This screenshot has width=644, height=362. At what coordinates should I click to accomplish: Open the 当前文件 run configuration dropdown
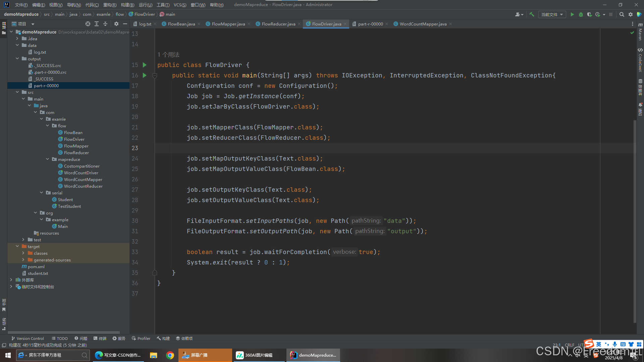click(552, 14)
